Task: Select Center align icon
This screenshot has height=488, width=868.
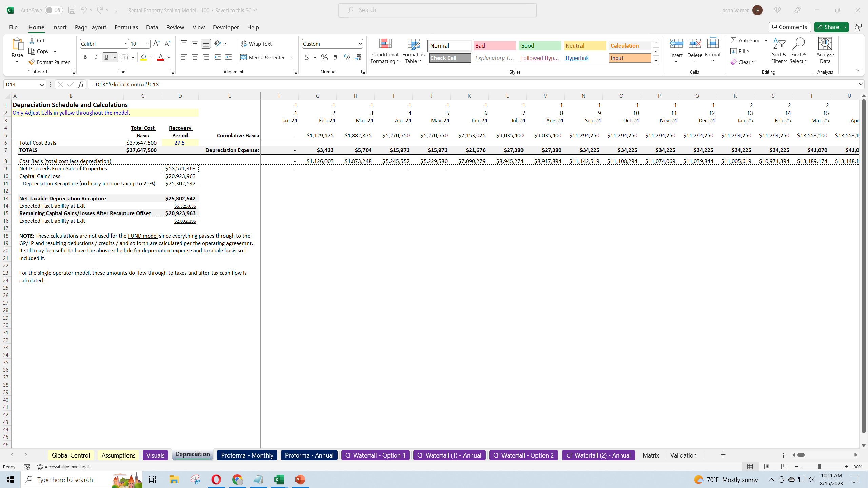Action: pos(195,57)
